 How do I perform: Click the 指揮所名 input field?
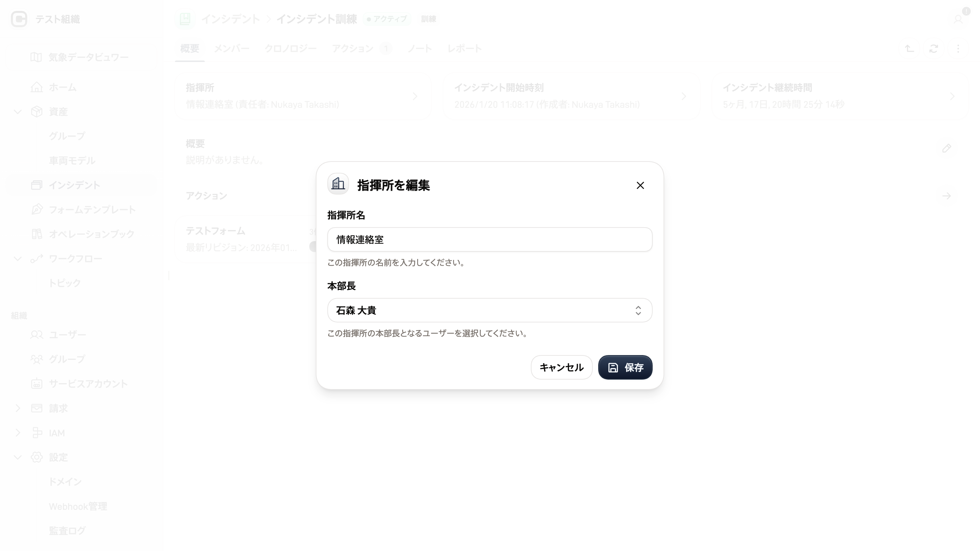coord(490,239)
